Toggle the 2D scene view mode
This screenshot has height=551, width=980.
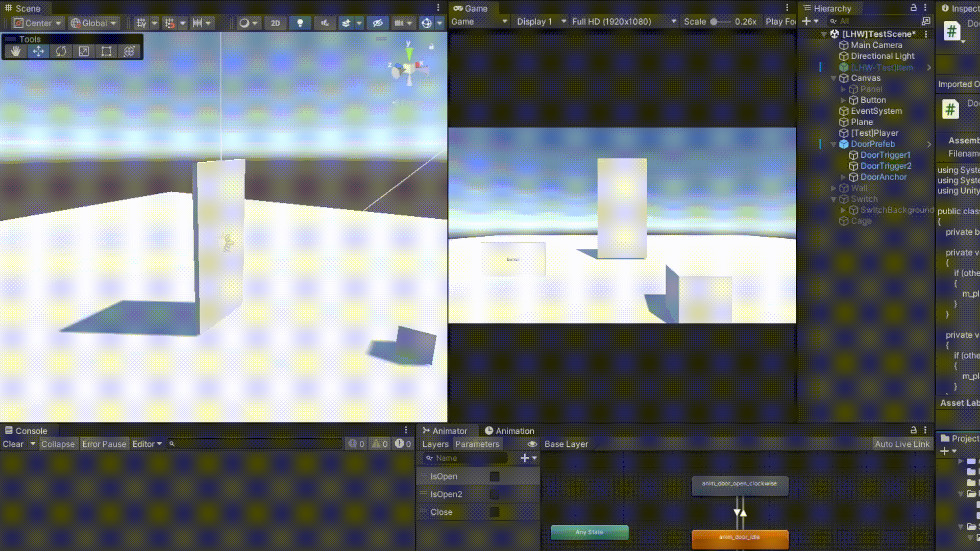tap(275, 23)
